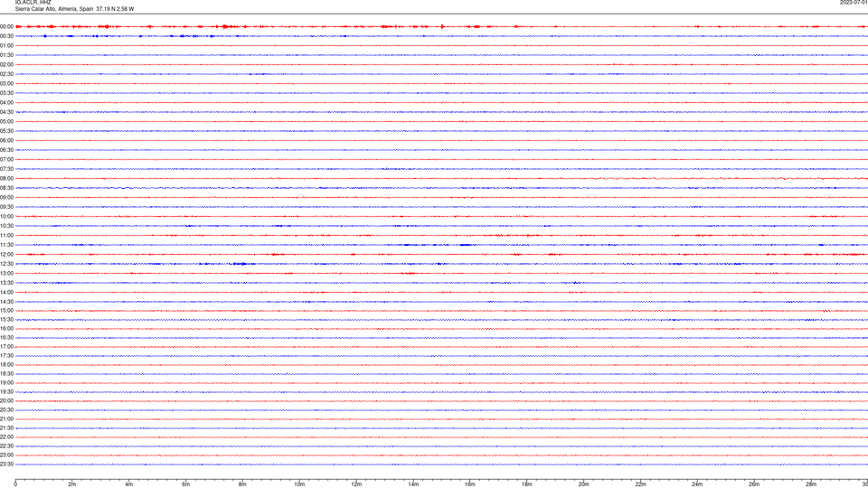Screen dimensions: 868x488
Task: Select the 15:00 time label
Action: pos(6,310)
